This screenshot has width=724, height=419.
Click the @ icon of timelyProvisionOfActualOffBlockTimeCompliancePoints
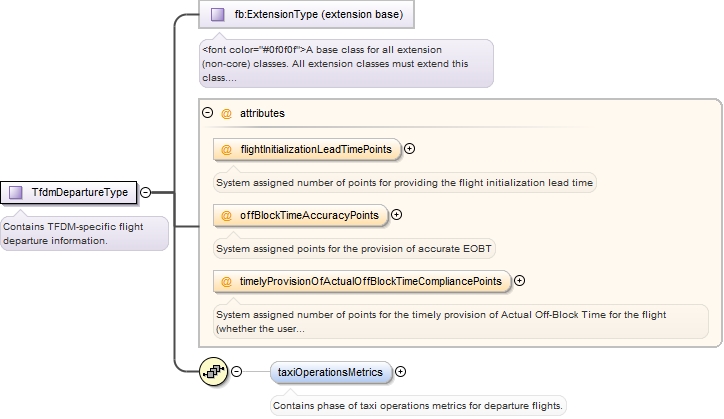tap(226, 281)
